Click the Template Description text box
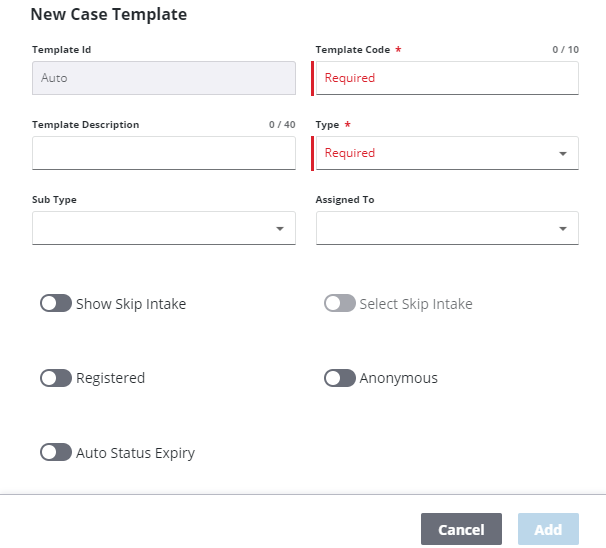 point(164,153)
